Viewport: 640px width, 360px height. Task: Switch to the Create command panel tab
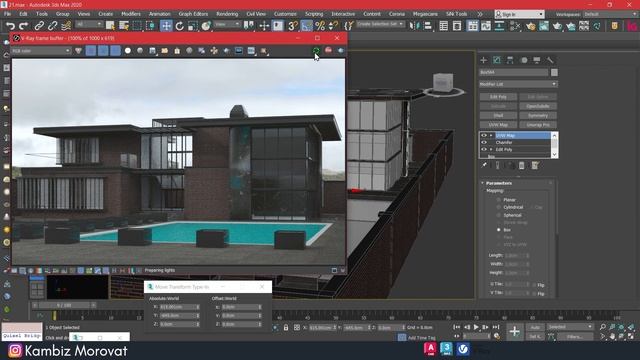(484, 60)
